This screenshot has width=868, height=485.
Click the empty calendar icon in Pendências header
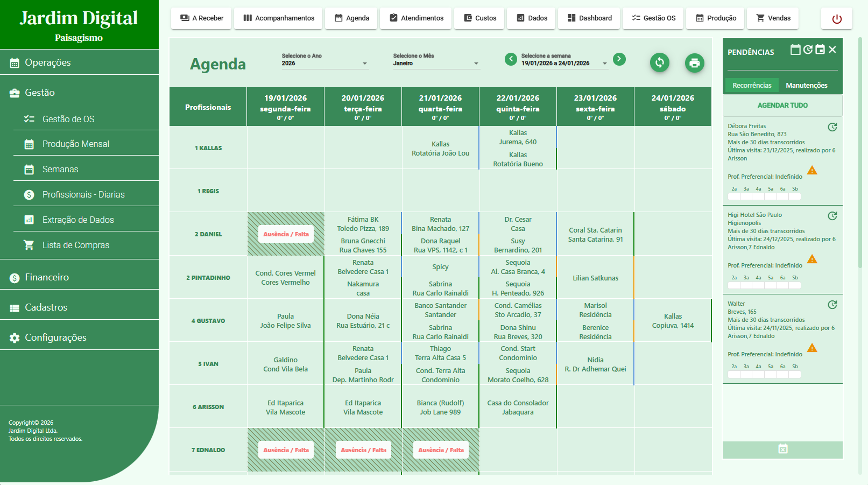(795, 50)
